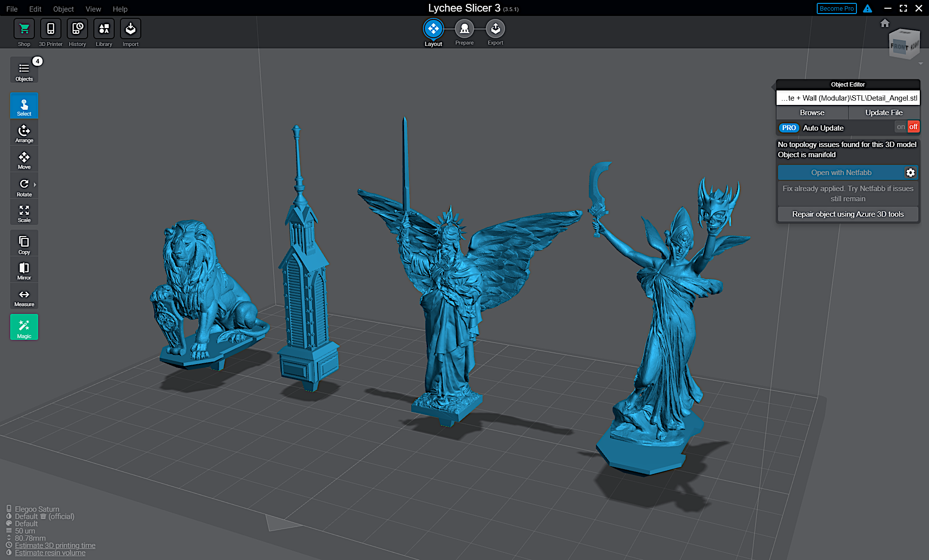Select the Arrange tool
929x560 pixels.
(24, 133)
